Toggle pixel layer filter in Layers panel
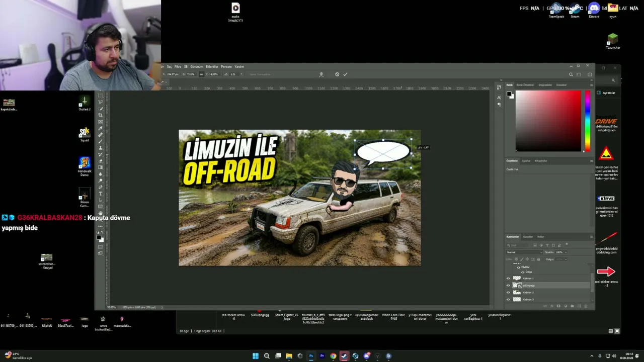Viewport: 644px width, 362px height. 534,245
